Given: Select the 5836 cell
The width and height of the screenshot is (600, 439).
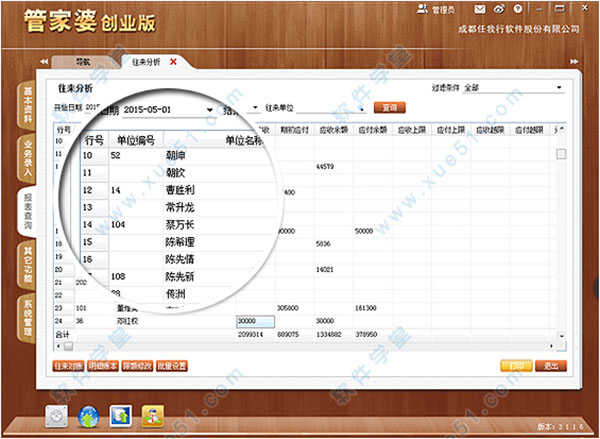Looking at the screenshot, I should pos(333,244).
